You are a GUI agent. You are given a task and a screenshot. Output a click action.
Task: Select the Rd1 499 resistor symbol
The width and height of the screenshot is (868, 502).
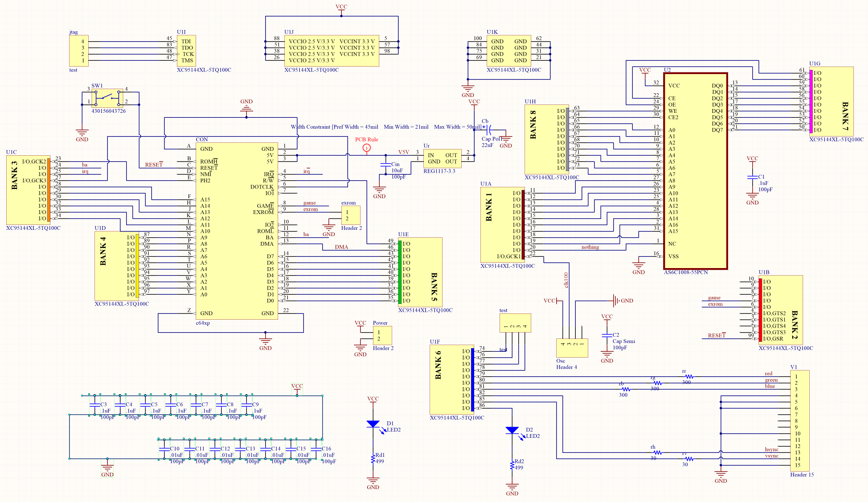coord(373,458)
